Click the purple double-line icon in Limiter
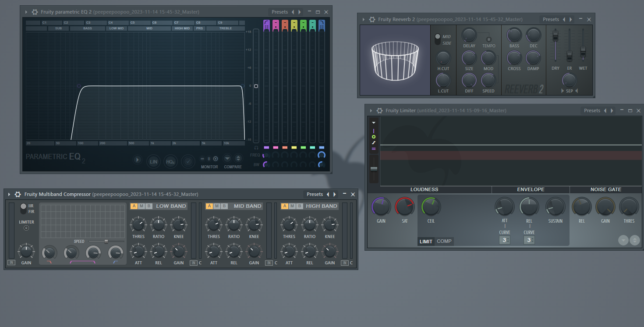Image resolution: width=644 pixels, height=327 pixels. [x=374, y=149]
